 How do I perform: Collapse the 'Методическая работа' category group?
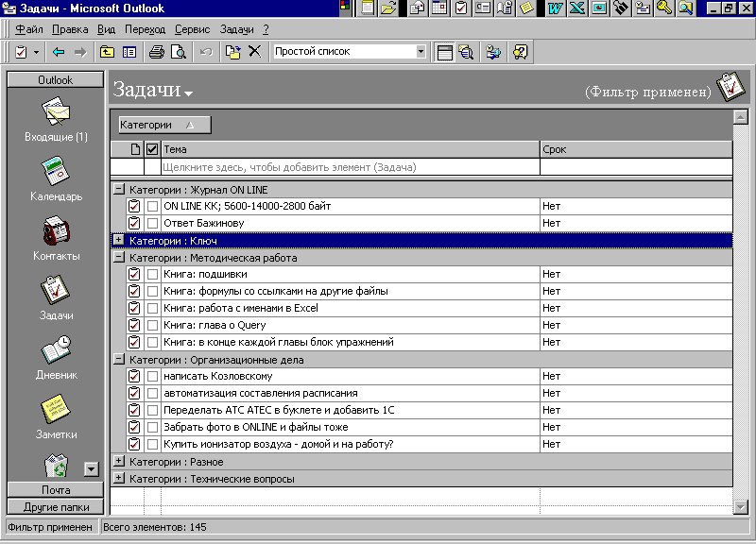119,257
